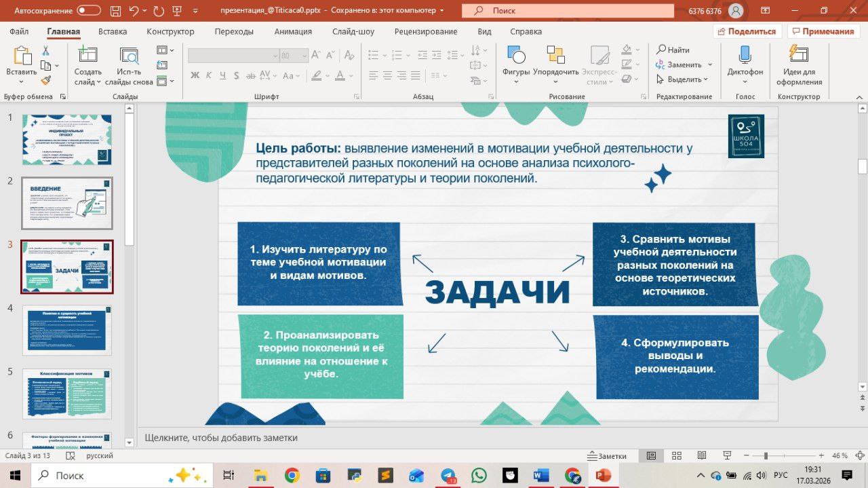The width and height of the screenshot is (868, 488).
Task: Toggle underline formatting (Ч)
Action: click(x=224, y=75)
